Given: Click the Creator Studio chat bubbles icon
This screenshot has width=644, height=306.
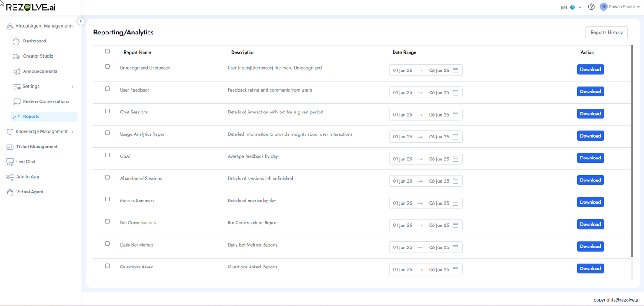Looking at the screenshot, I should (16, 57).
